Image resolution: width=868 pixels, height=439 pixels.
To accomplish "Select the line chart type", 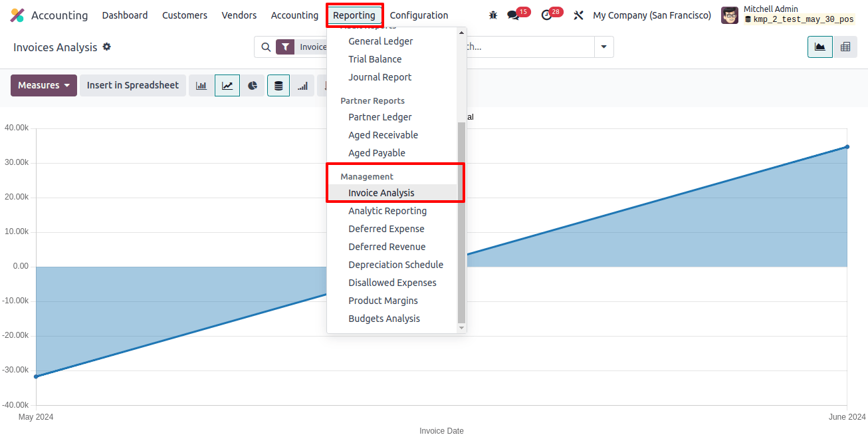I will 227,86.
